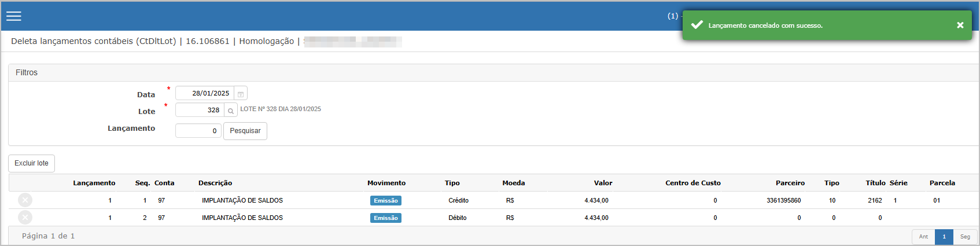This screenshot has height=246, width=980.
Task: Click the checkmark icon in success notification
Action: click(x=697, y=25)
